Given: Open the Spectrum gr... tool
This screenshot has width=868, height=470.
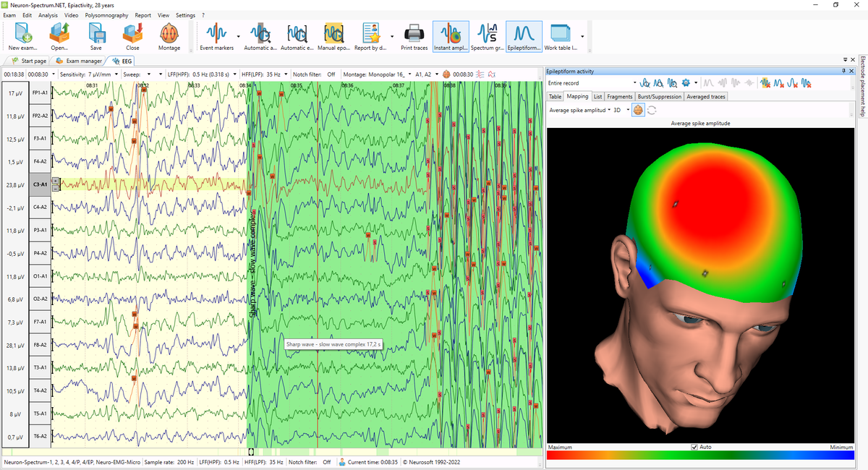Looking at the screenshot, I should 488,37.
